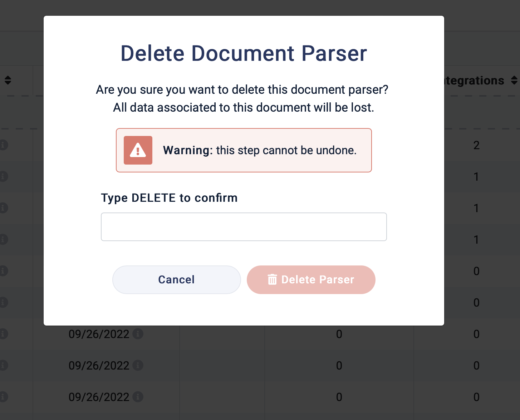Click the Delete Parser button
Screen dimensions: 520x420
pos(311,279)
